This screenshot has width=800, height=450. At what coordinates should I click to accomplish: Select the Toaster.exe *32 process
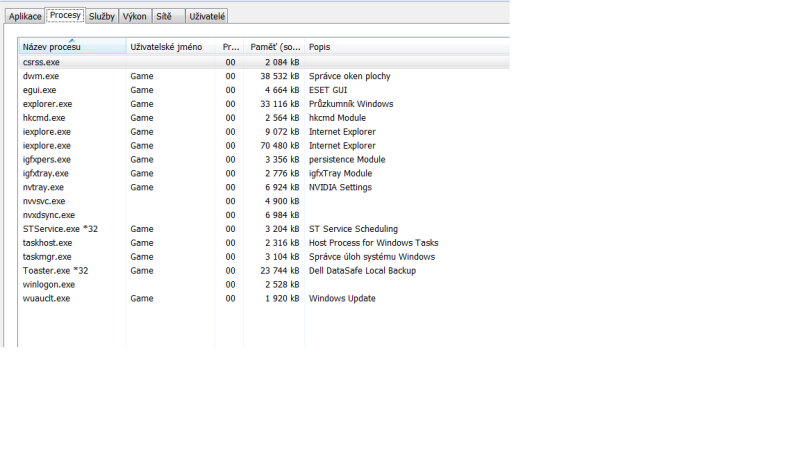(x=55, y=271)
